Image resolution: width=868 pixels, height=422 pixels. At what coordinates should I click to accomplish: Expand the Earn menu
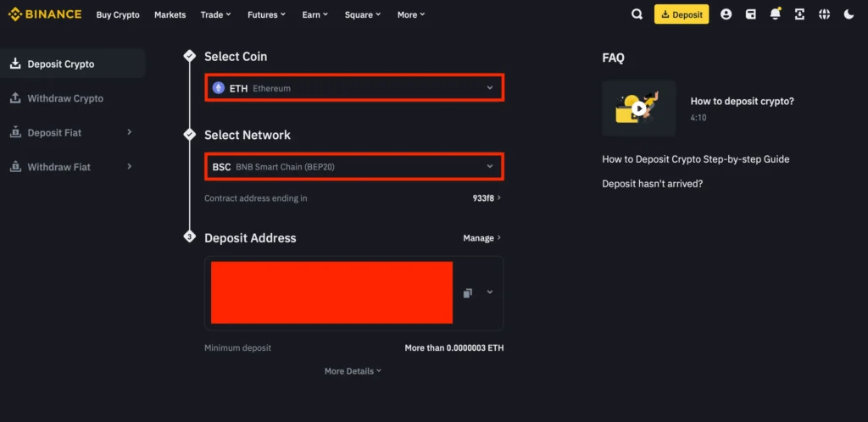pos(315,15)
